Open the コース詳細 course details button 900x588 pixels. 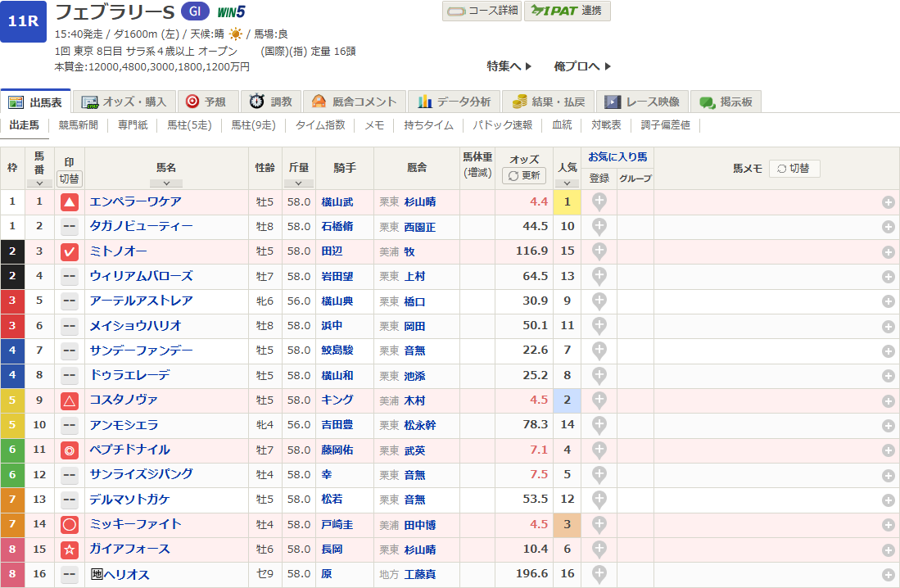click(x=482, y=11)
